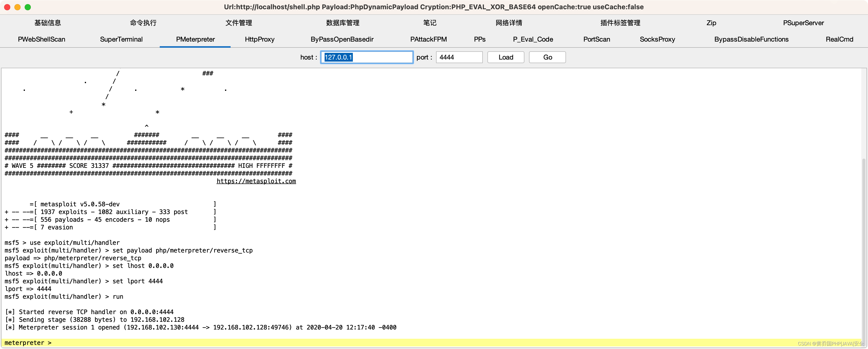Select the PMeterpreter tab
Image resolution: width=868 pixels, height=349 pixels.
195,40
